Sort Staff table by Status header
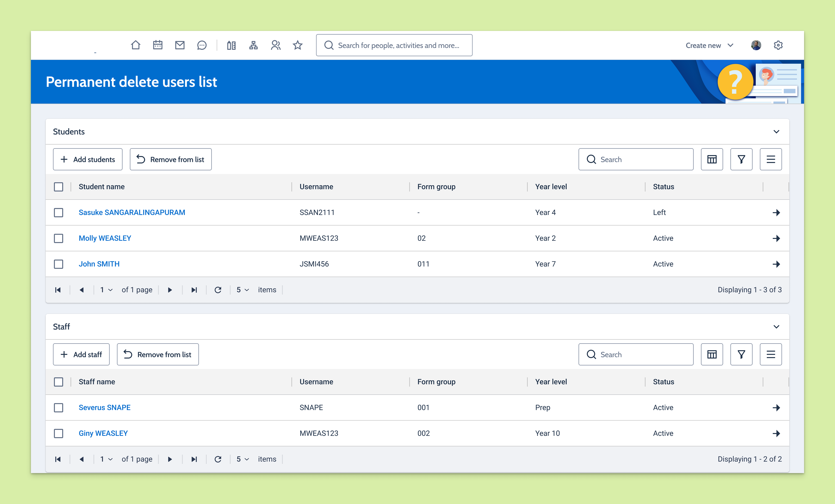 pos(664,382)
